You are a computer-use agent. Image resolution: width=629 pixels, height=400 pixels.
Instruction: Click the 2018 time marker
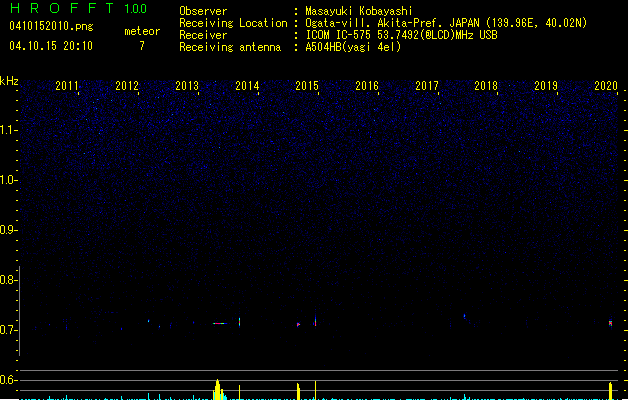tap(486, 86)
